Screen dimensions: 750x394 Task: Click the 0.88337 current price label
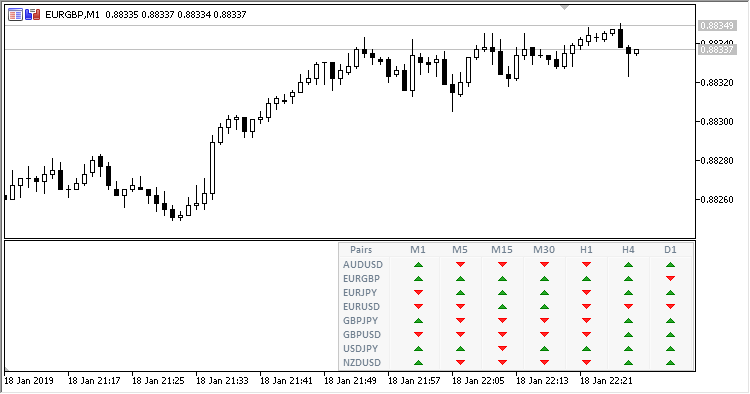(717, 49)
